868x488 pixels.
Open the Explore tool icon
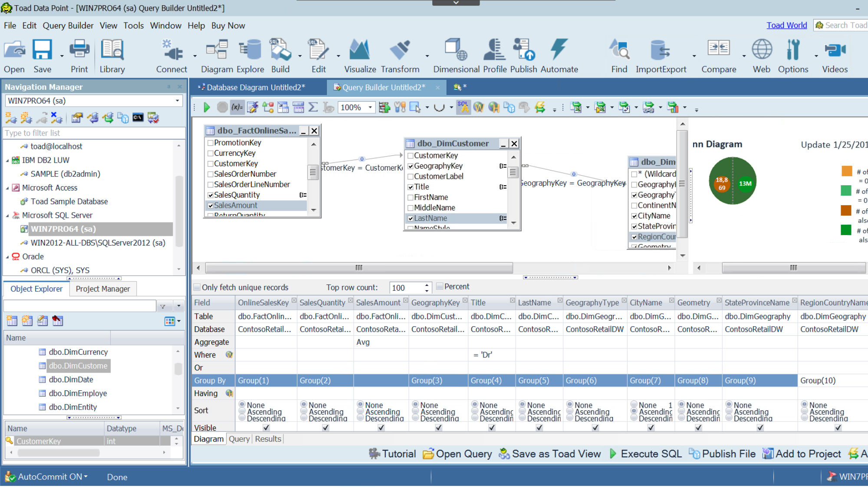pos(250,50)
